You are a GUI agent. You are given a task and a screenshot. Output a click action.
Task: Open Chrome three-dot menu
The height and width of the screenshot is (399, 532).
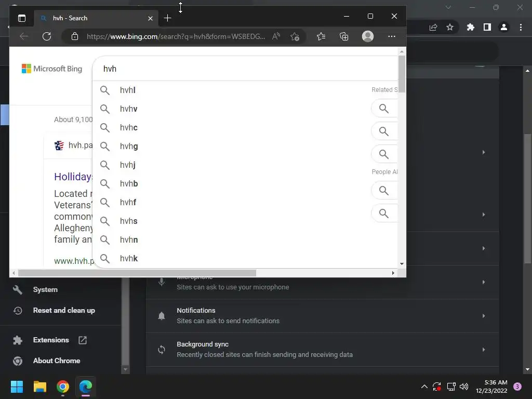521,27
